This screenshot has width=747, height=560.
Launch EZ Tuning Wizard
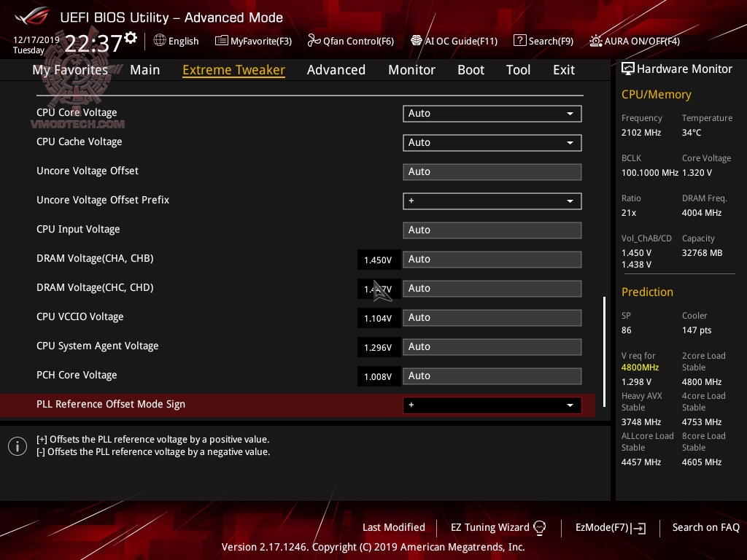pos(498,528)
